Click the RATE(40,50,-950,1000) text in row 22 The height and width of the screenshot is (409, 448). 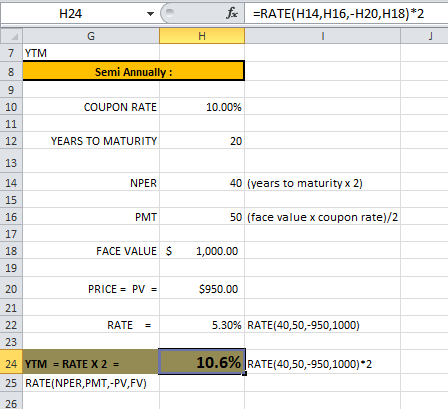pos(303,325)
